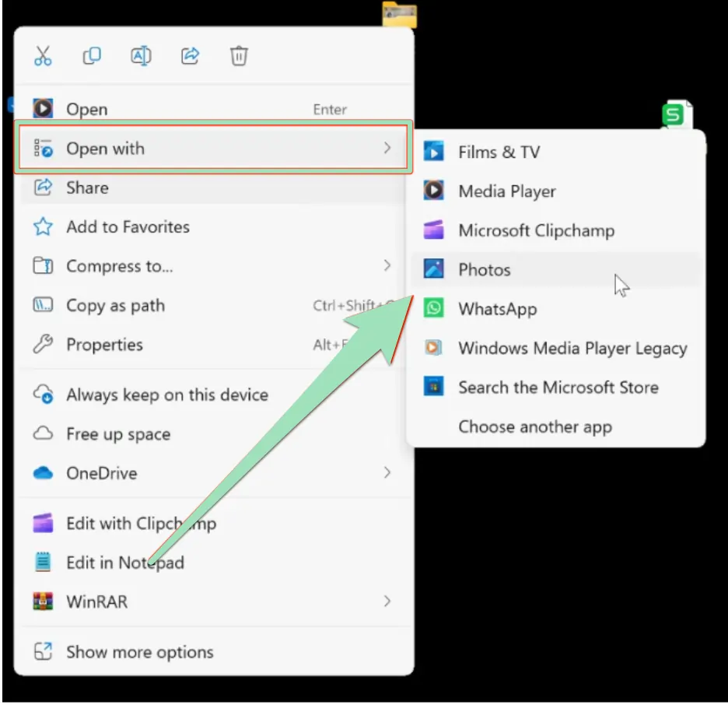Viewport: 728px width, 705px height.
Task: Click the Notepad icon beside Edit in Notepad
Action: (43, 562)
